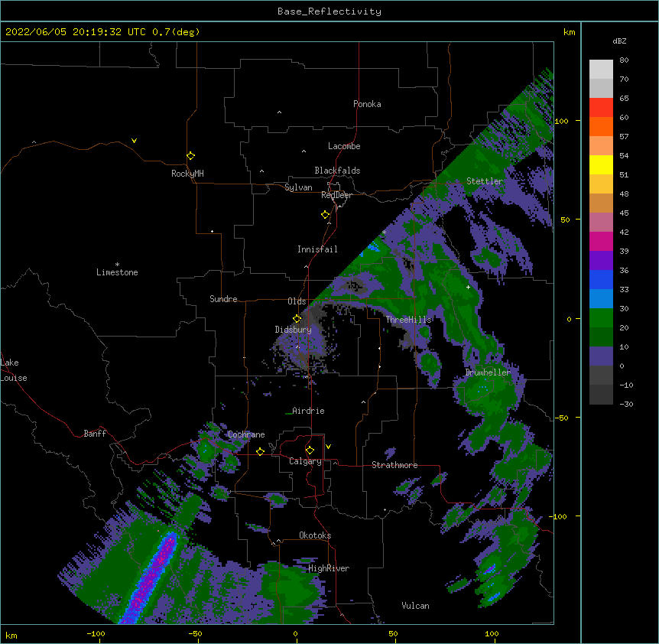Screen dimensions: 659x644
Task: Click the Olds town label
Action: pos(297,301)
